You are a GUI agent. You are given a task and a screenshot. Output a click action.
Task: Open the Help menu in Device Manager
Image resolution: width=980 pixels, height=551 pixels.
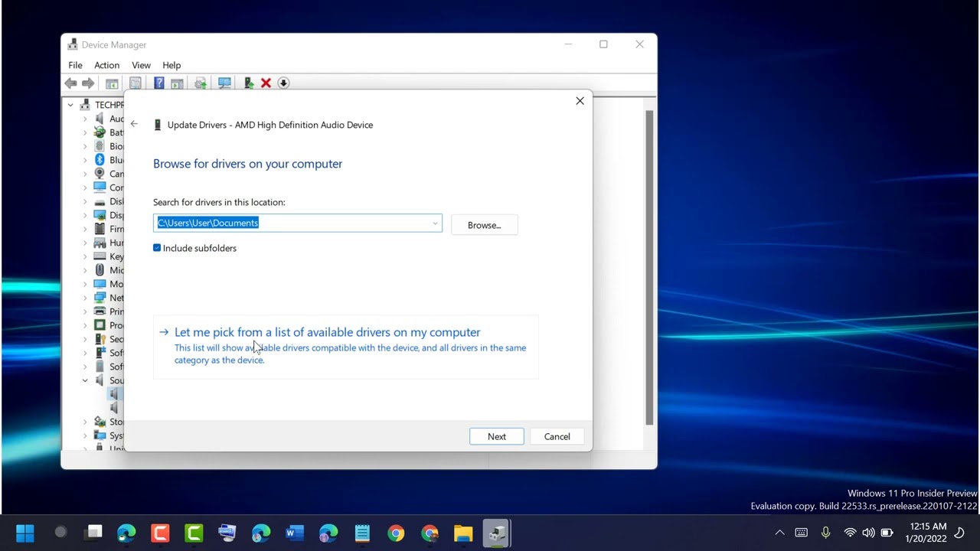pyautogui.click(x=171, y=65)
